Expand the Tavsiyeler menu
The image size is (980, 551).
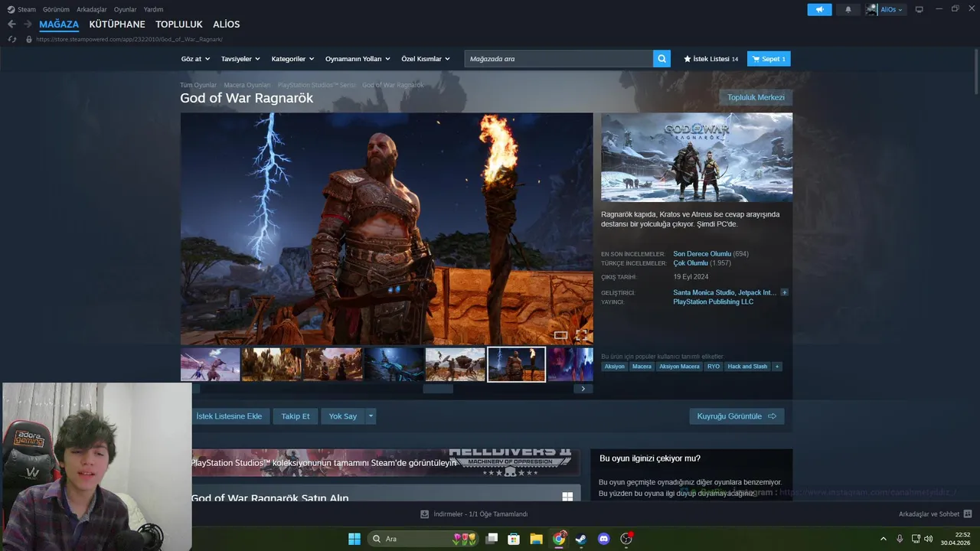pos(240,59)
